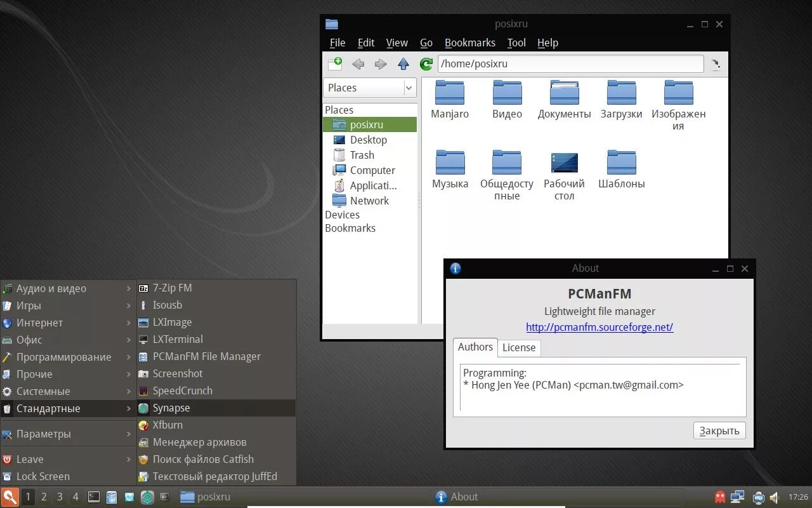Viewport: 812px width, 508px height.
Task: Open the Manjaro folder icon
Action: coord(450,93)
